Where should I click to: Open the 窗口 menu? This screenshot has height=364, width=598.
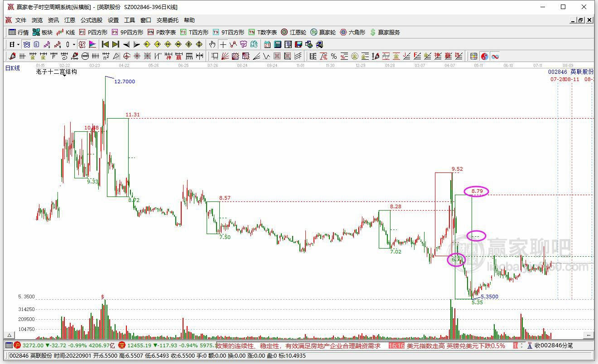(x=146, y=20)
